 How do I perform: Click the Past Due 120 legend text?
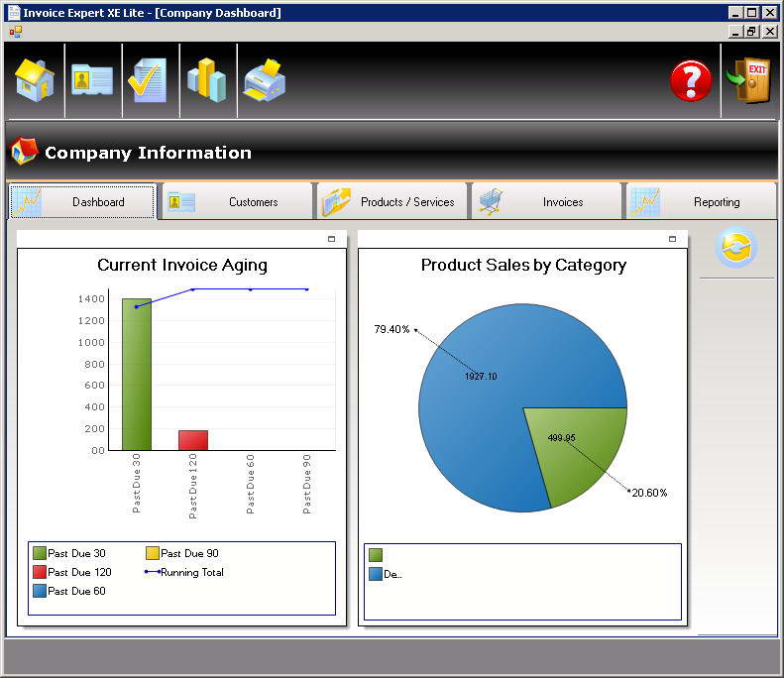(x=79, y=572)
